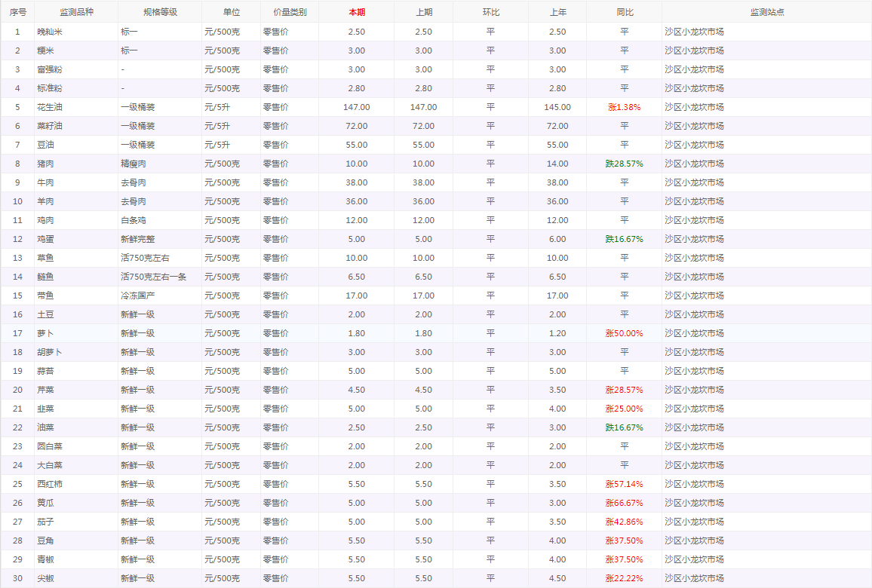Select the 147.00 current price of 花生油
The width and height of the screenshot is (872, 588).
click(x=356, y=107)
